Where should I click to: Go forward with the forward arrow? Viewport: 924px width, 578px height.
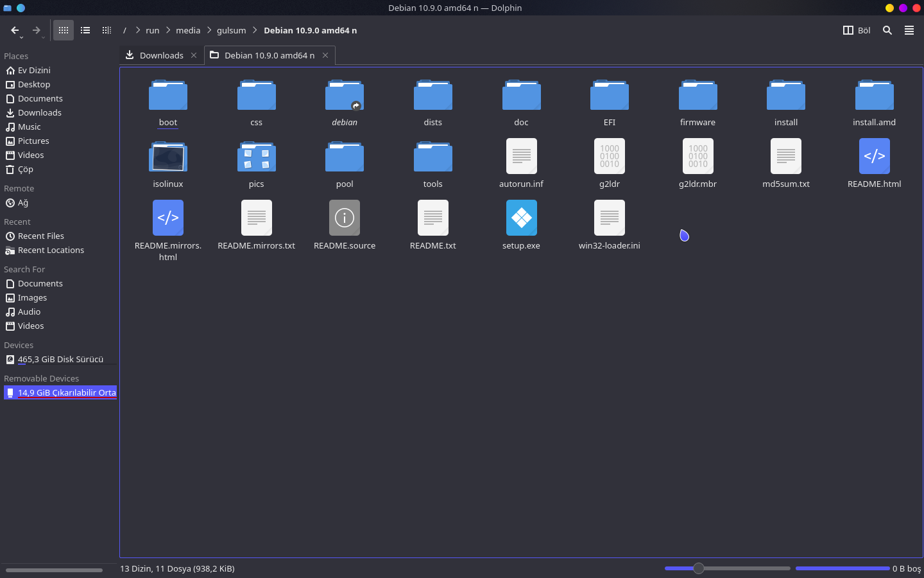click(37, 30)
